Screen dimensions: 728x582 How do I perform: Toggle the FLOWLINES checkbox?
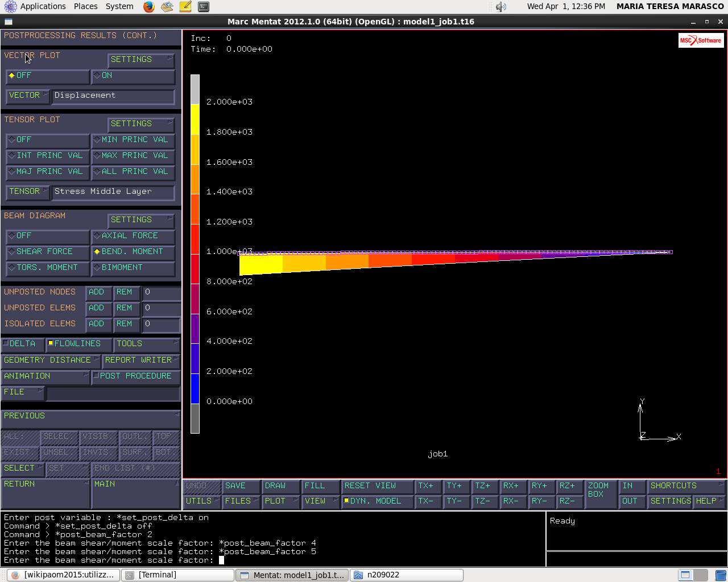[x=79, y=344]
